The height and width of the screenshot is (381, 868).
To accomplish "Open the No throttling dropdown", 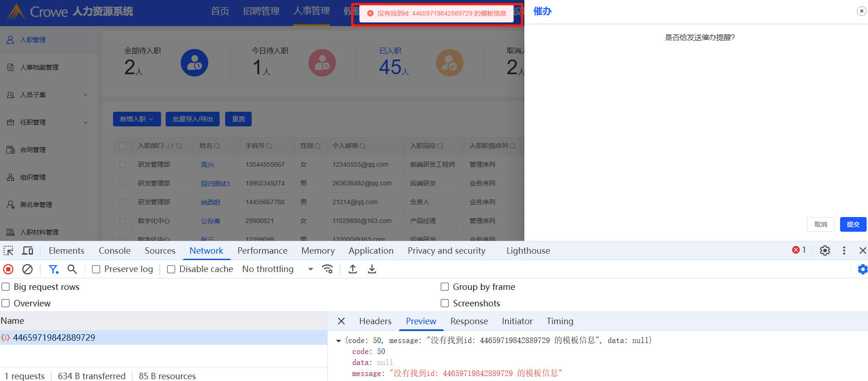I will (277, 269).
